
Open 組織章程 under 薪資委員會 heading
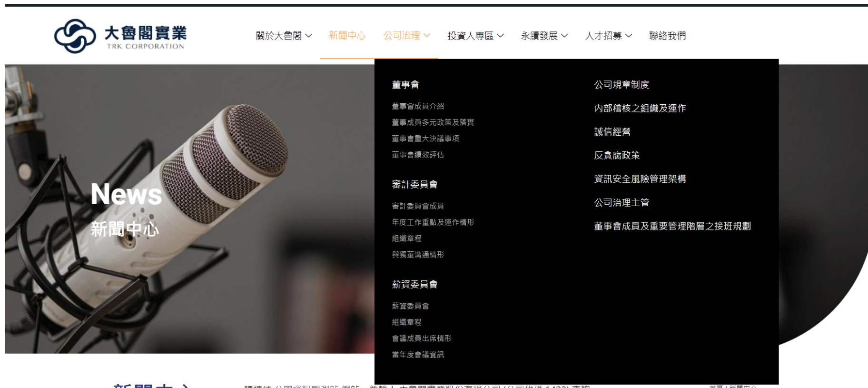click(406, 322)
